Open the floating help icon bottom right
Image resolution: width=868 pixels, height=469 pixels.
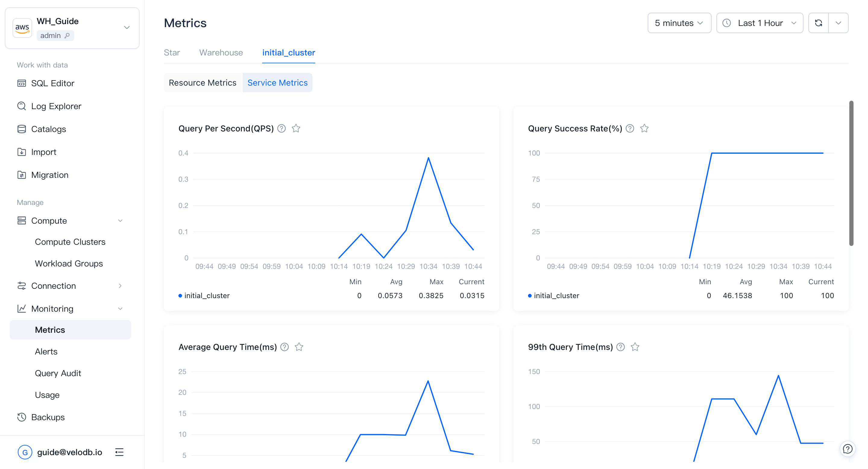click(x=848, y=449)
